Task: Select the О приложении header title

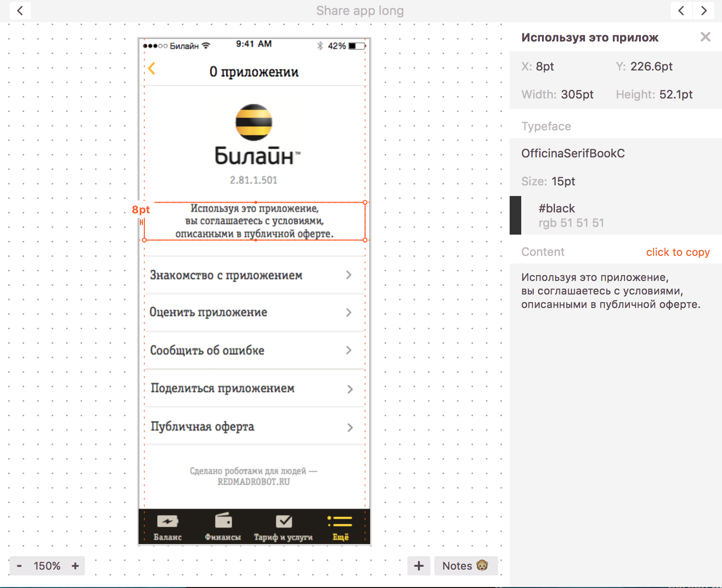Action: click(254, 71)
